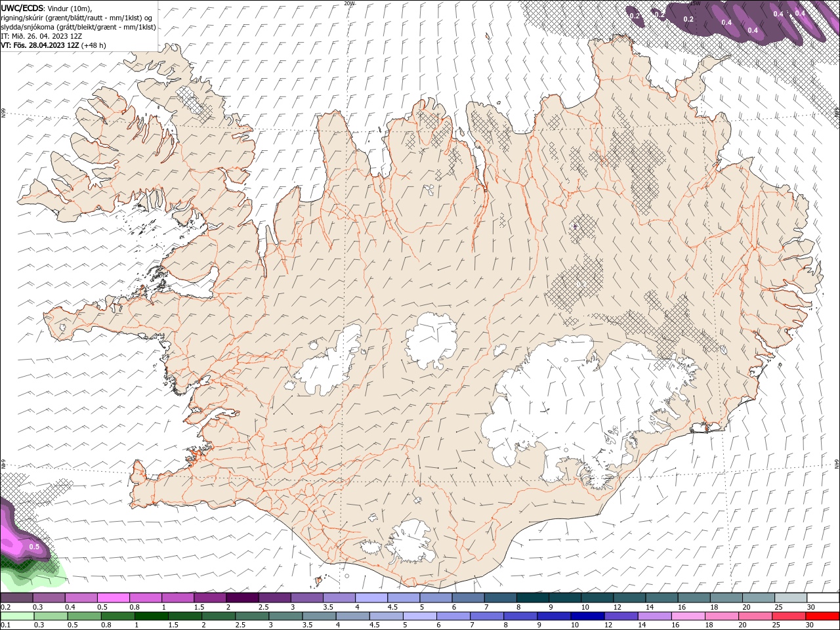The width and height of the screenshot is (840, 630).
Task: Pick the 0.2 swatch on the purple snow scale
Action: point(16,598)
